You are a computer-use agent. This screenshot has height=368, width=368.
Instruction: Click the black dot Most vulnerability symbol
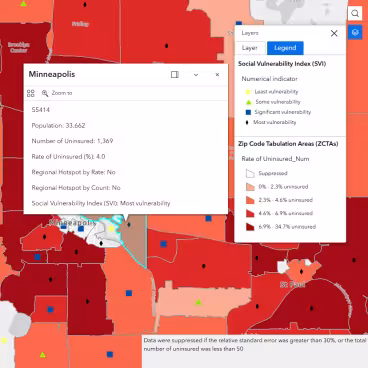coord(247,122)
